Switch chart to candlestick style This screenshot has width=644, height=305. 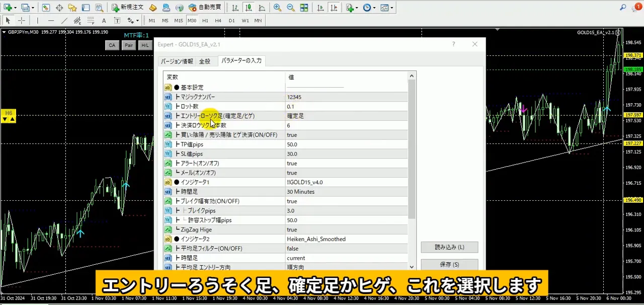coord(248,8)
